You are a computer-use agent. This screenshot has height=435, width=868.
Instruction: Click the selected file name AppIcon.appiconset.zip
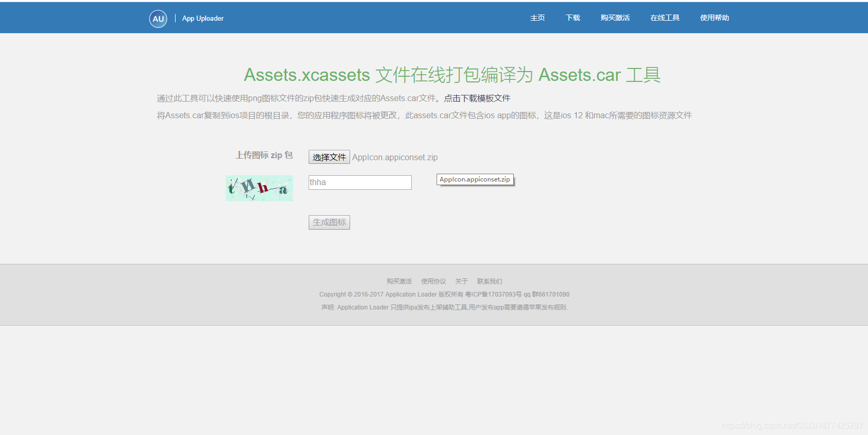click(x=395, y=157)
